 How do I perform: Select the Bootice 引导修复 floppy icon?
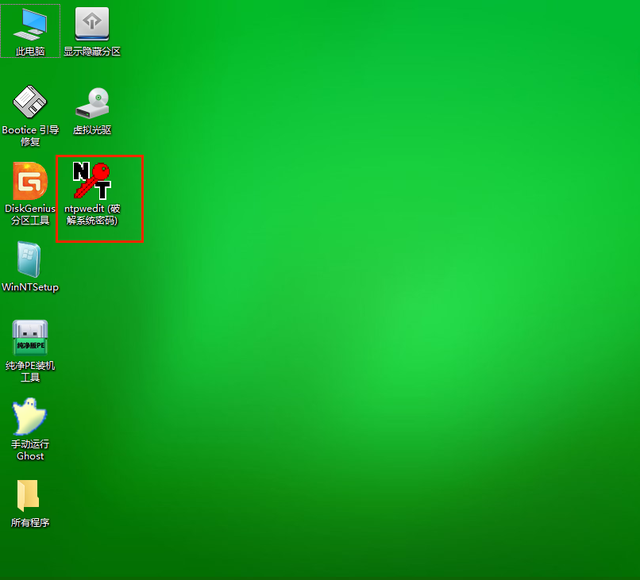click(30, 102)
